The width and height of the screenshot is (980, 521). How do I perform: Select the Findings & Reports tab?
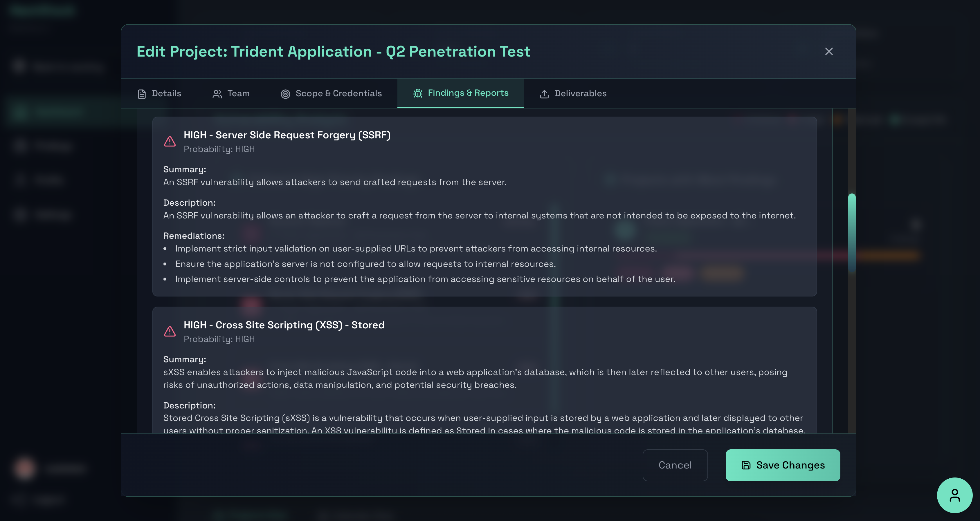click(468, 93)
